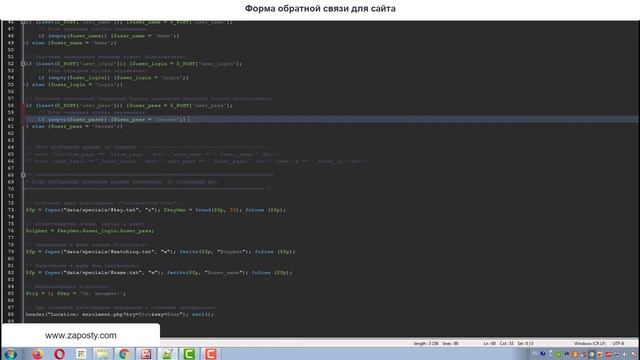Click the 'Sel : 0 | 0' status field

pos(525,344)
